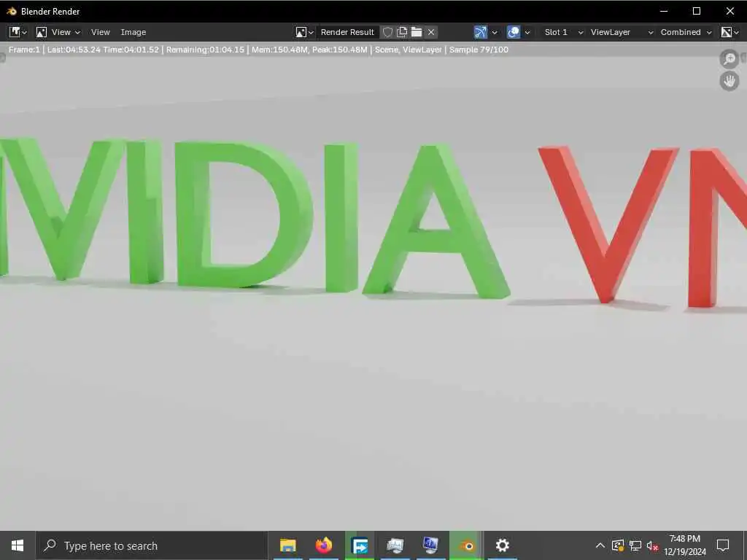Open the image editor View mode dropdown
Image resolution: width=747 pixels, height=560 pixels.
pos(58,32)
